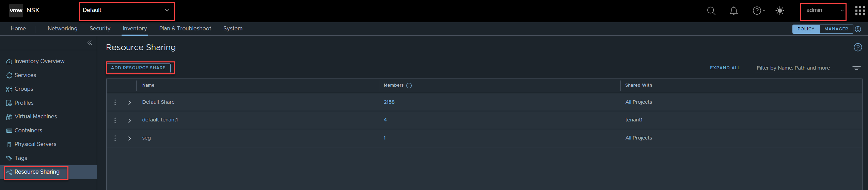Select the Inventory tab

pyautogui.click(x=135, y=29)
